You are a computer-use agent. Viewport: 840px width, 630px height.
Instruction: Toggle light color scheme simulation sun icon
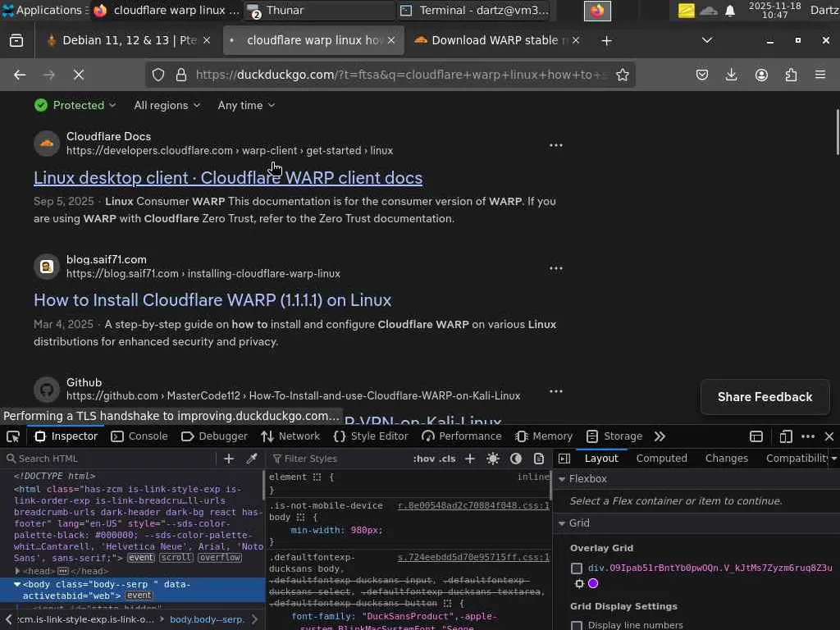click(493, 459)
